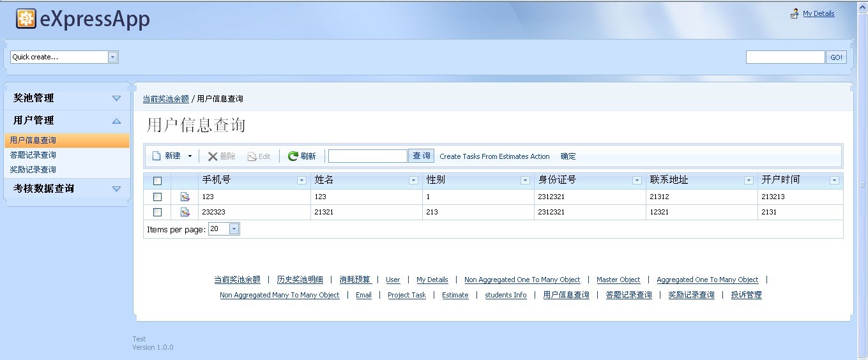Toggle the select-all header checkbox

coord(158,181)
